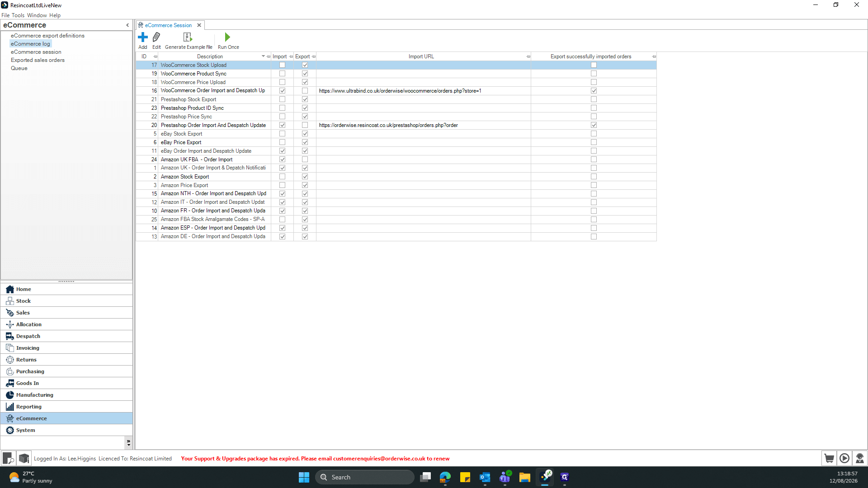Close the eCommerce Session tab
The image size is (868, 488).
(x=199, y=25)
